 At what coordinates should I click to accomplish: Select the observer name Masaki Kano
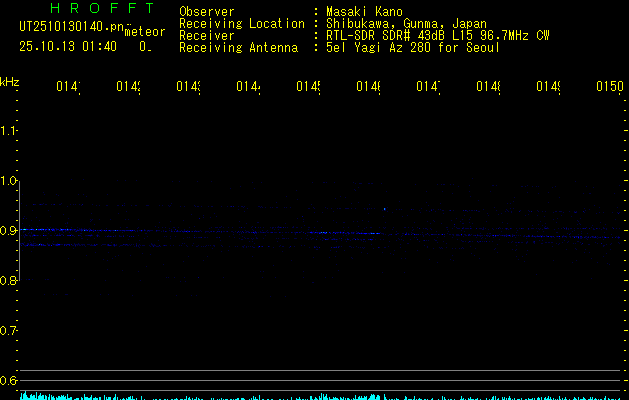click(x=364, y=11)
